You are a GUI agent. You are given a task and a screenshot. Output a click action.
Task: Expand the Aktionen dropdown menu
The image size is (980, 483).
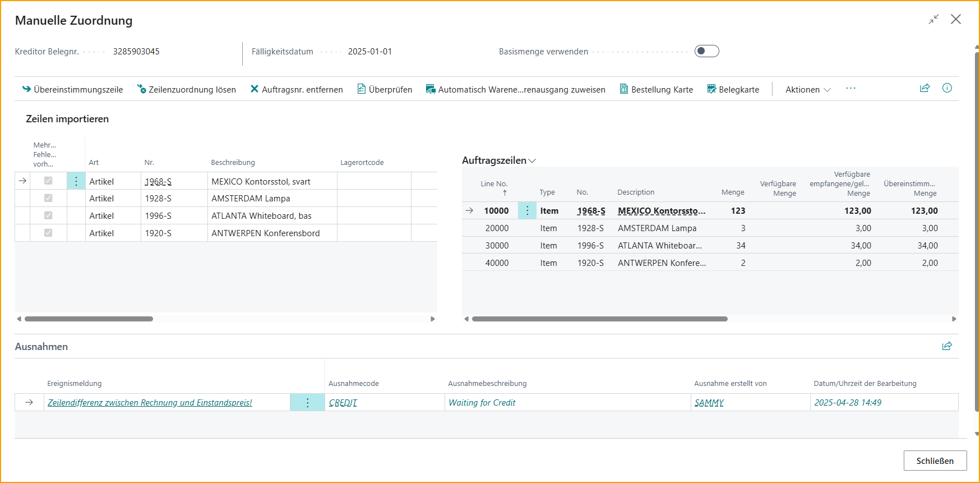coord(808,89)
